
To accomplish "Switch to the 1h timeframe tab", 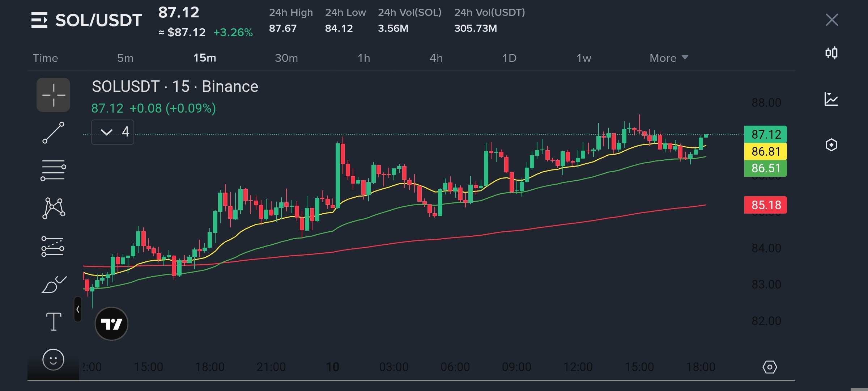I will 364,58.
